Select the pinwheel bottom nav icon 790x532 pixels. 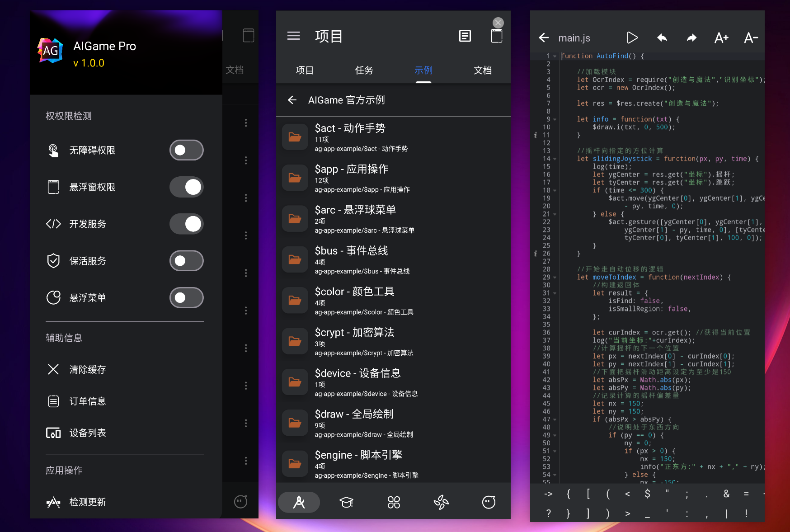[x=441, y=502]
